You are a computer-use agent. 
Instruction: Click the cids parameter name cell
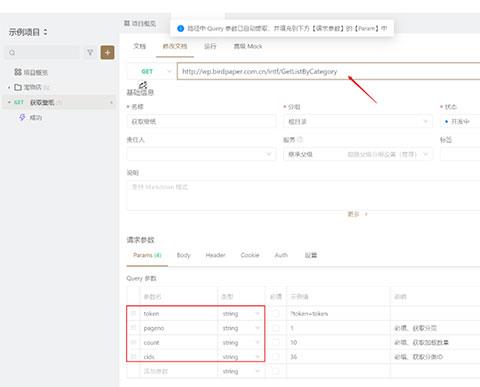click(178, 357)
